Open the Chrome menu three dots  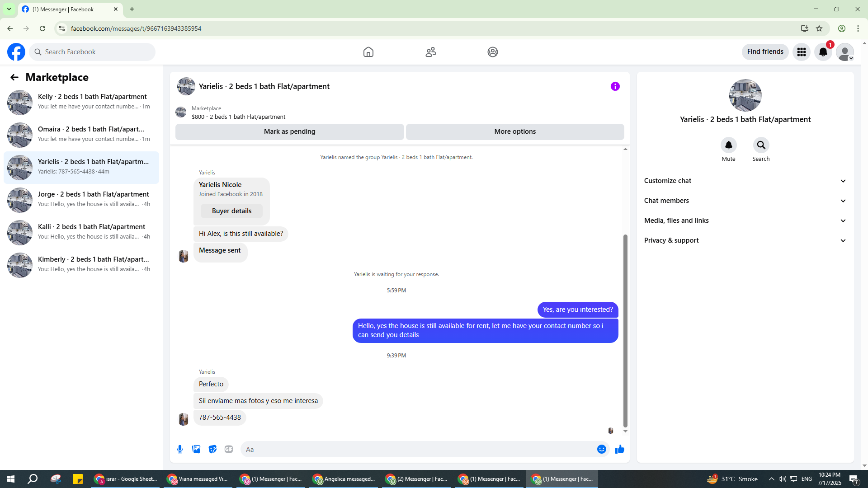pos(858,28)
